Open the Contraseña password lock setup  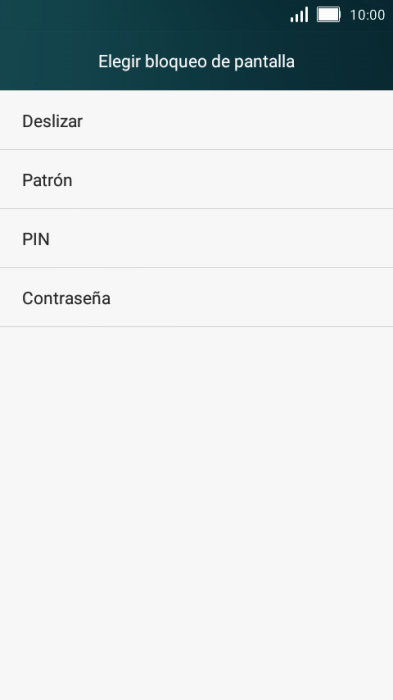196,297
